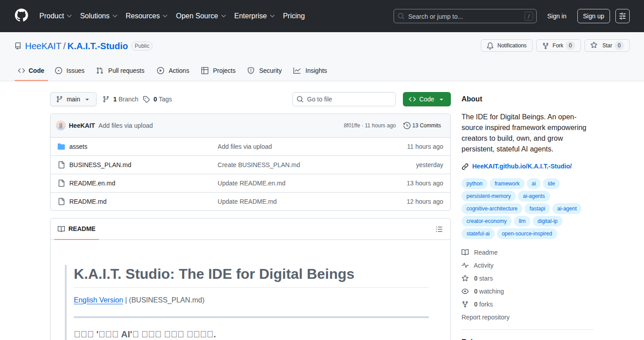This screenshot has height=340, width=644.
Task: Click the digital-ip topic tag
Action: pyautogui.click(x=547, y=221)
